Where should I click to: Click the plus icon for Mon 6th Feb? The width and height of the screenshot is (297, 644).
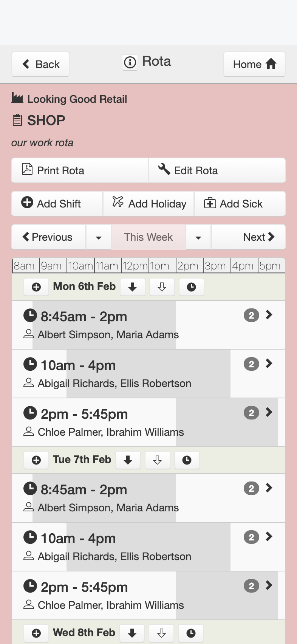pyautogui.click(x=36, y=287)
